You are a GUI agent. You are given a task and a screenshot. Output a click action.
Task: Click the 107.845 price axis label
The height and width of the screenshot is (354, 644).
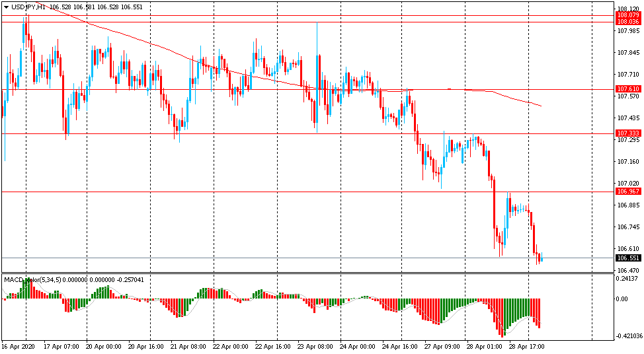tap(628, 52)
